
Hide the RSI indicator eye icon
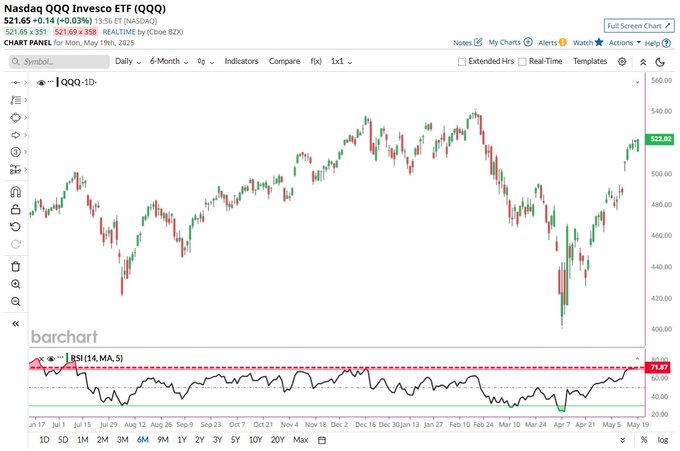coord(51,359)
